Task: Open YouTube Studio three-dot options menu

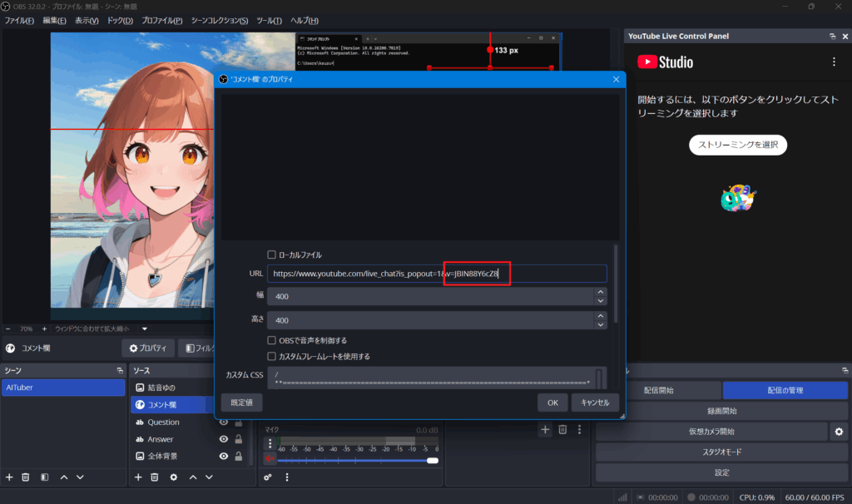Action: pos(834,62)
